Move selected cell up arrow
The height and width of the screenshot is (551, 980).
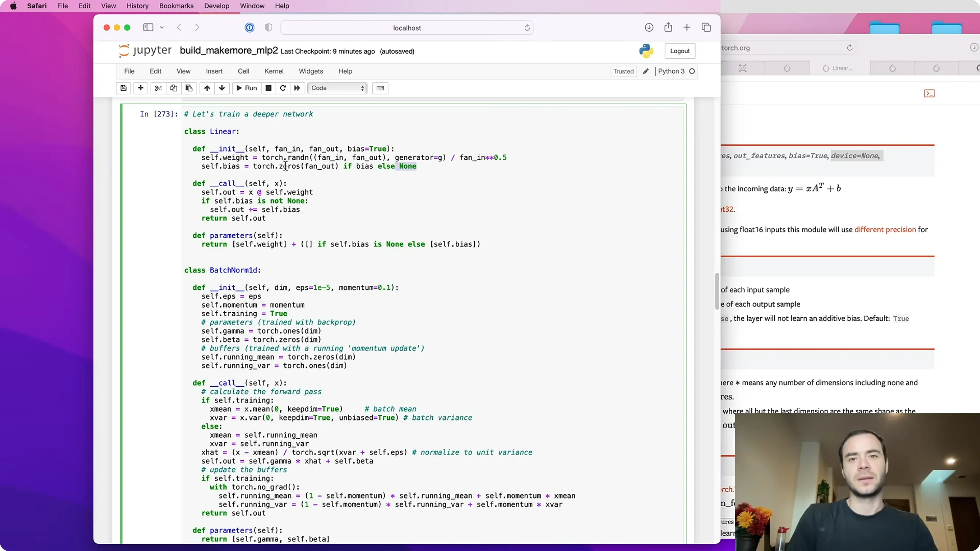[207, 88]
